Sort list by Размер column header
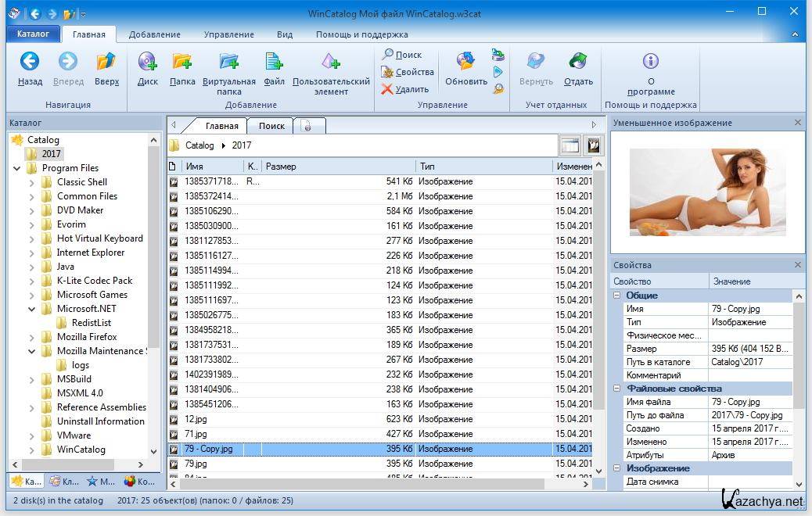Image resolution: width=812 pixels, height=516 pixels. tap(336, 167)
